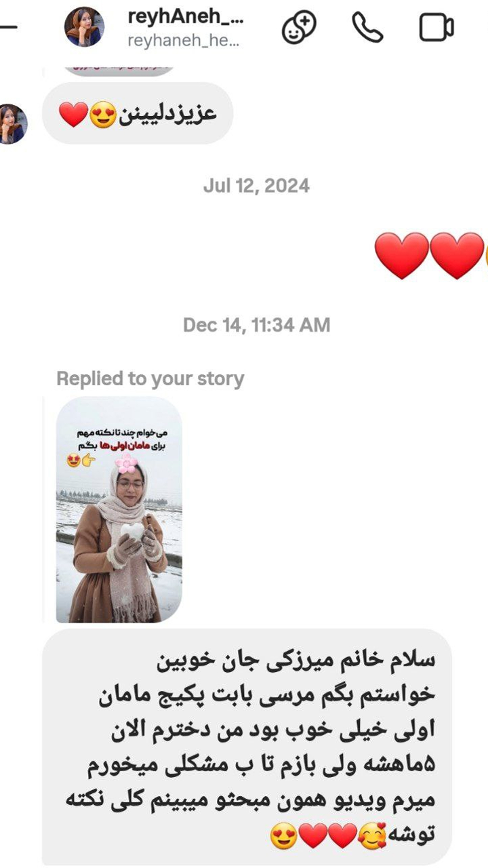Select the عزیزدلیینن message bubble
The width and height of the screenshot is (488, 868).
tap(138, 114)
